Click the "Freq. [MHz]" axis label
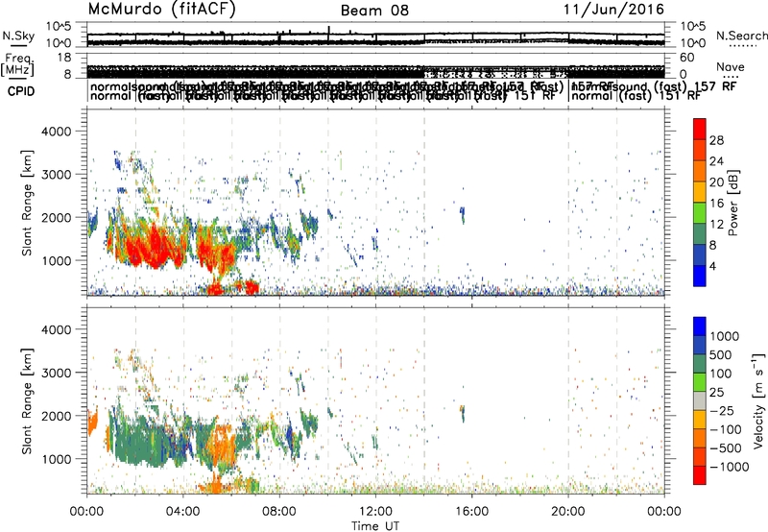 click(x=17, y=65)
